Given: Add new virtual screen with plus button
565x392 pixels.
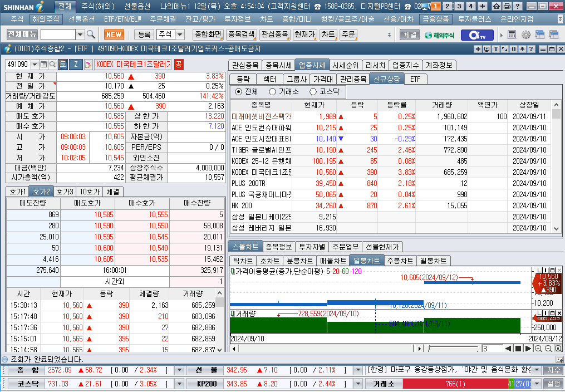Looking at the screenshot, I should tap(483, 6).
